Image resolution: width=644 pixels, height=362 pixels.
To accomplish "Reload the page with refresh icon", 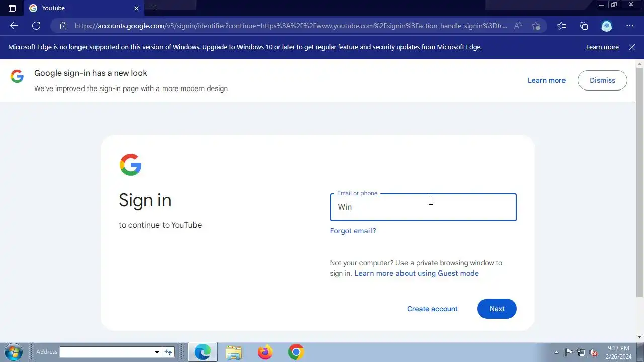I will (36, 26).
